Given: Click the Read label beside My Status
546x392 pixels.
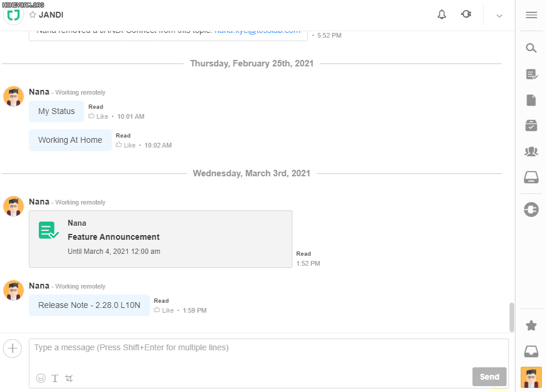Looking at the screenshot, I should pos(96,107).
